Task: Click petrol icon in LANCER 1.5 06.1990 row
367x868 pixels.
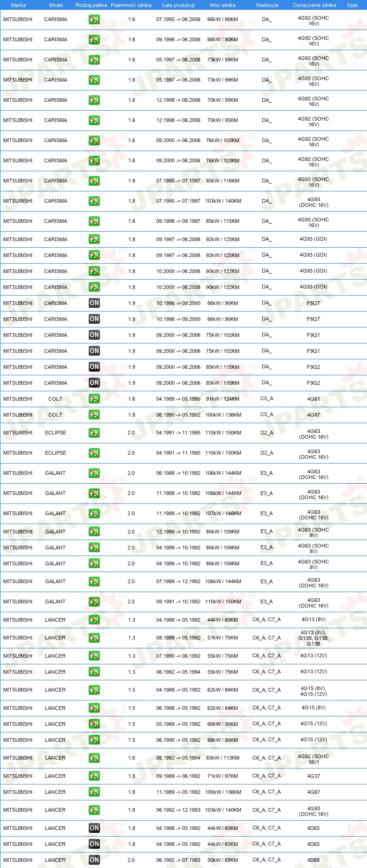Action: (94, 740)
